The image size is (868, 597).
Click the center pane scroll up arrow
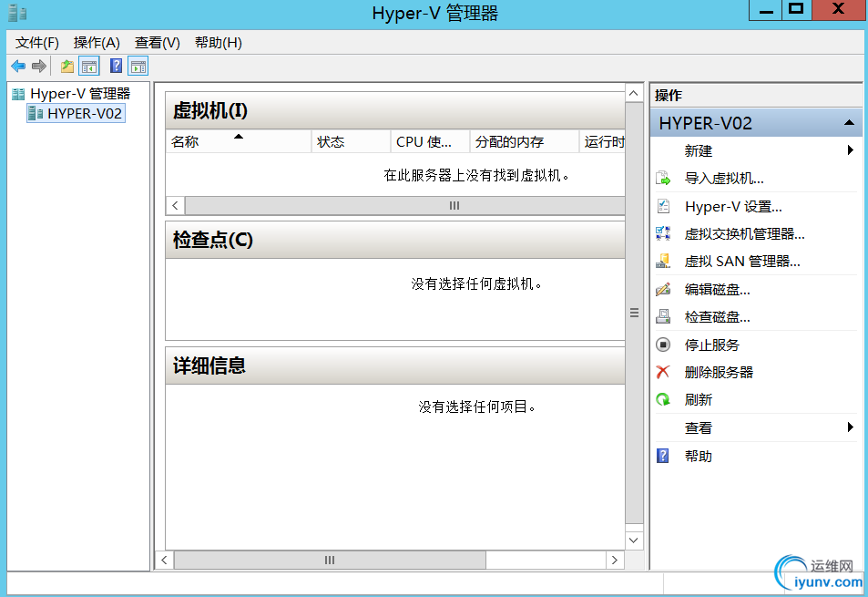tap(634, 94)
